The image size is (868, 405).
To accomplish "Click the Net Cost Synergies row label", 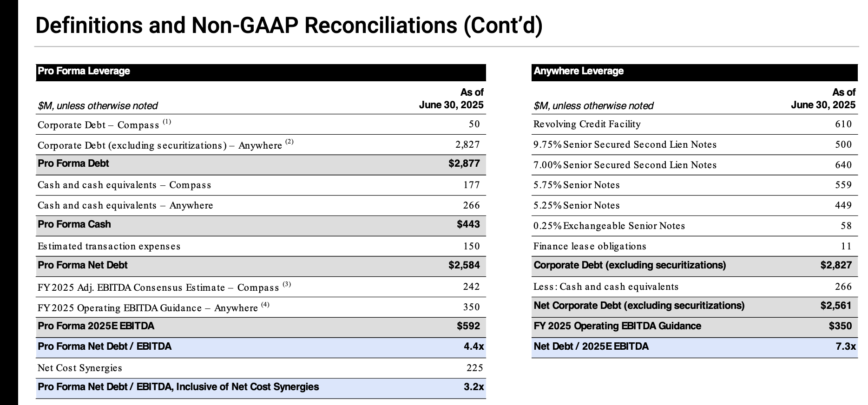I will coord(80,368).
